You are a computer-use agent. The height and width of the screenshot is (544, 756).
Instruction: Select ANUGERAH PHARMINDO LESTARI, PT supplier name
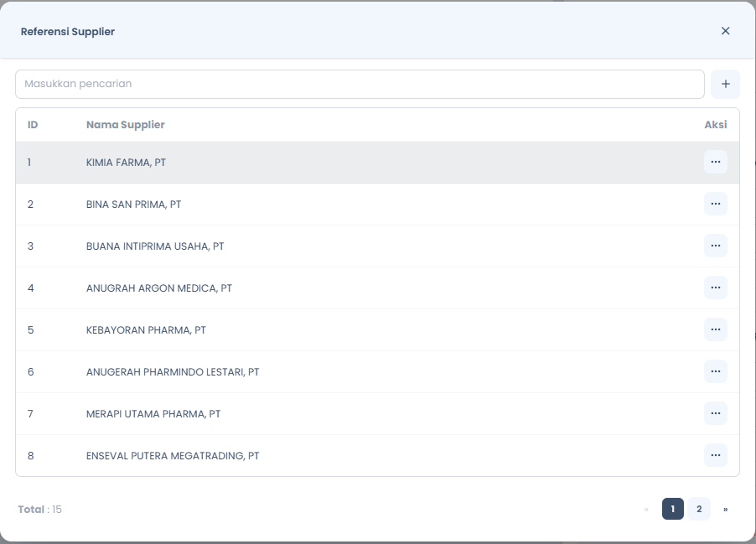173,372
